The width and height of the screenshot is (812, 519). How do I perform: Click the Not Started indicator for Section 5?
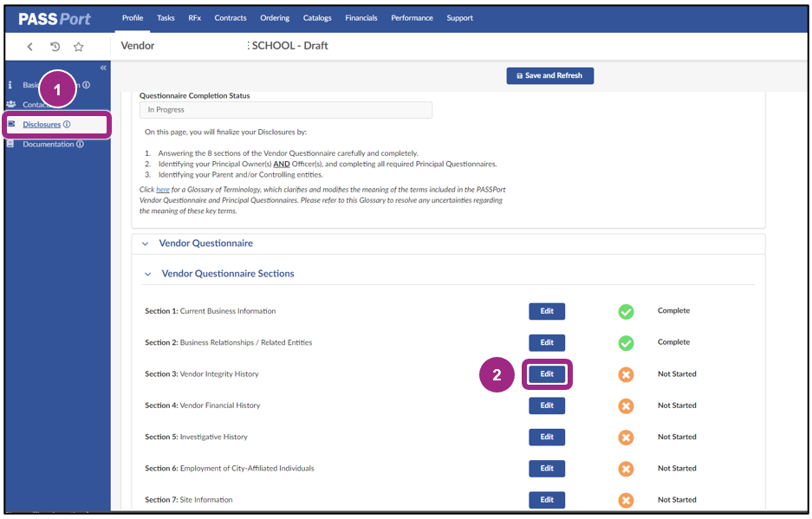click(x=626, y=437)
